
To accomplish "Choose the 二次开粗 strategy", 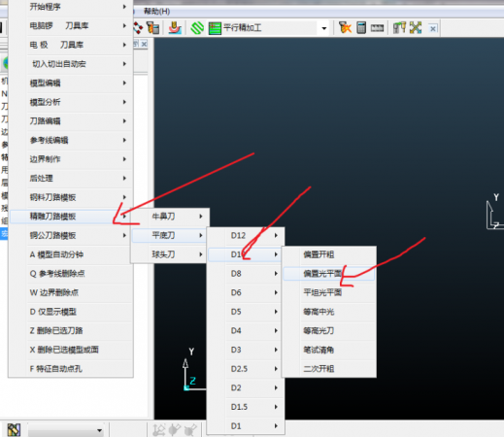I will click(329, 369).
